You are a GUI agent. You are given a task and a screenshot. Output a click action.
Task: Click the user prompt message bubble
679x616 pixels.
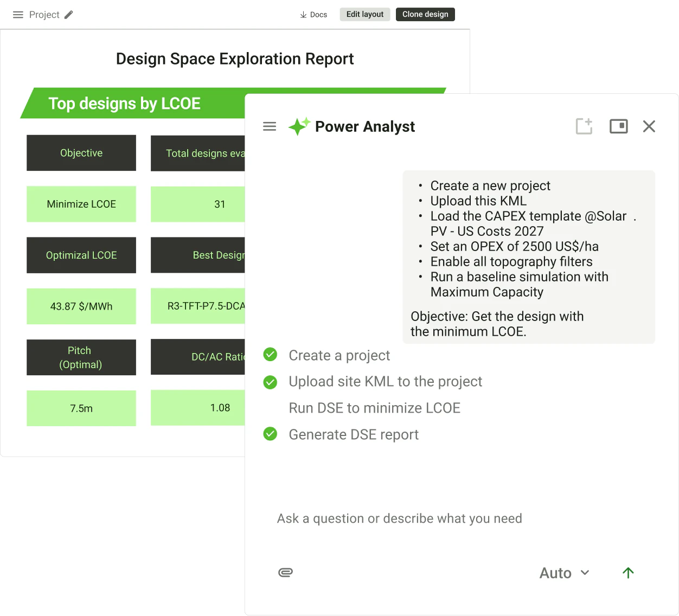pyautogui.click(x=529, y=257)
